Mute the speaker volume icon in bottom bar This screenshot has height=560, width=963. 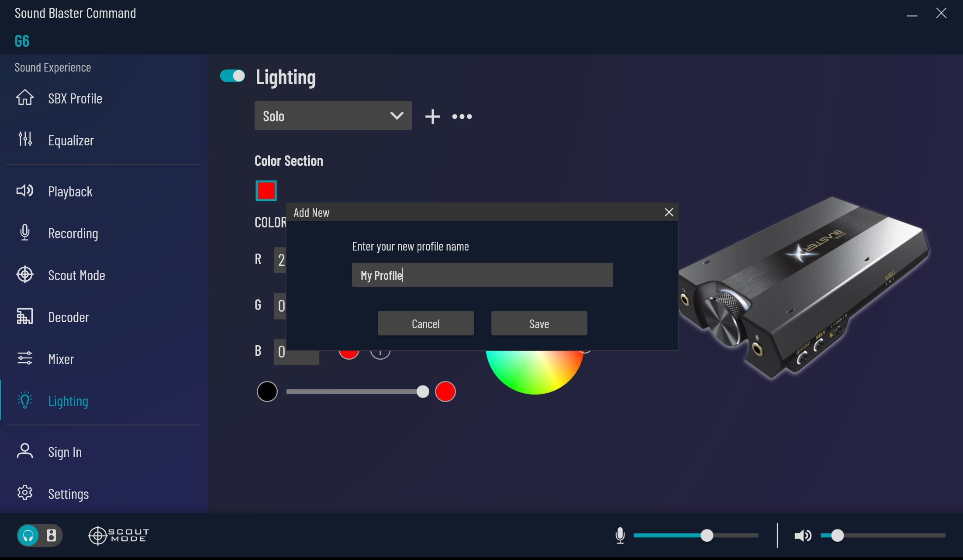pos(803,536)
